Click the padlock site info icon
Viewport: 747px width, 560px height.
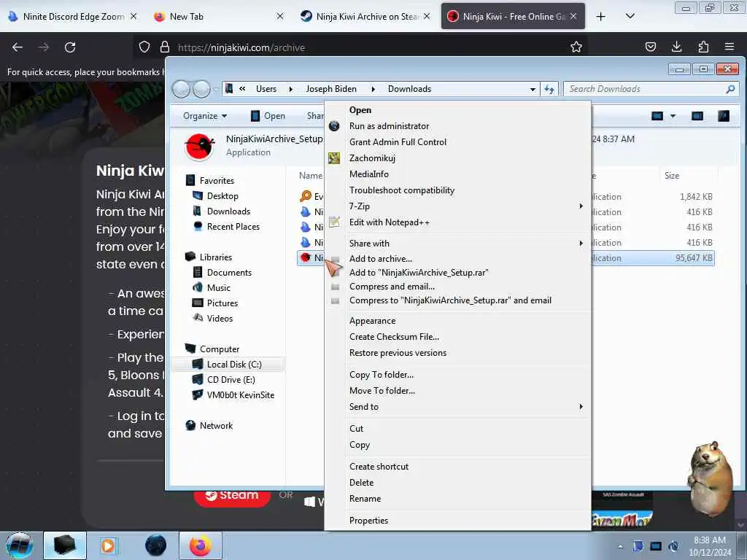click(165, 47)
